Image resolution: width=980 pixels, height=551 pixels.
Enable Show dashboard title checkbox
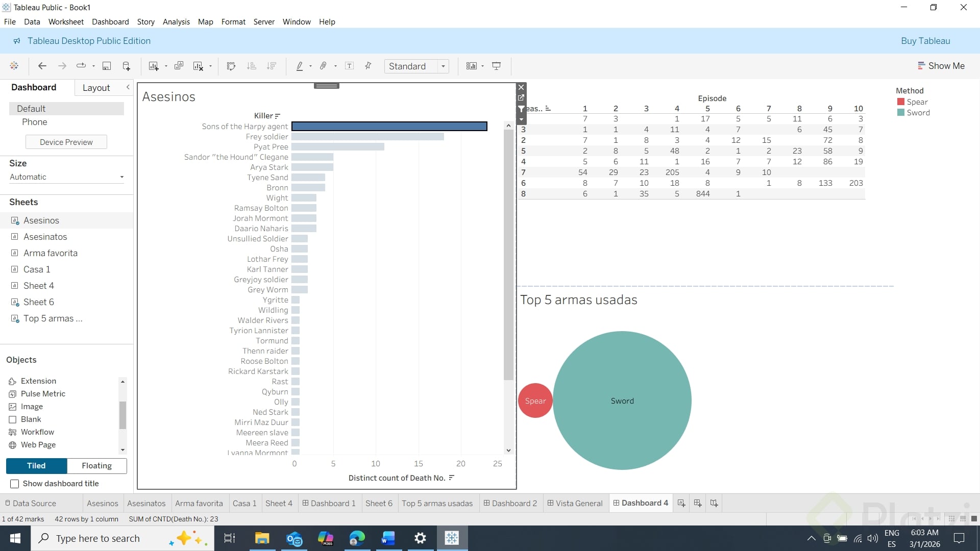coord(15,484)
